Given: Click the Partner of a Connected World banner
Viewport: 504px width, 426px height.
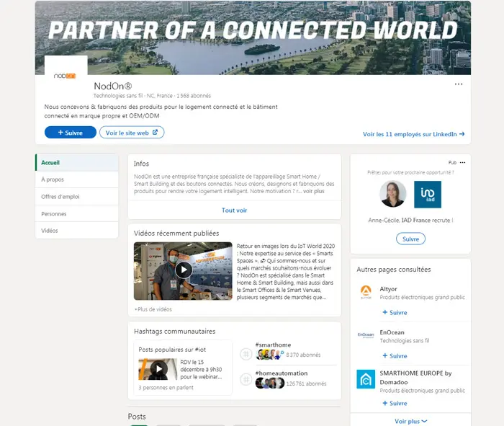Looking at the screenshot, I should coord(253,37).
